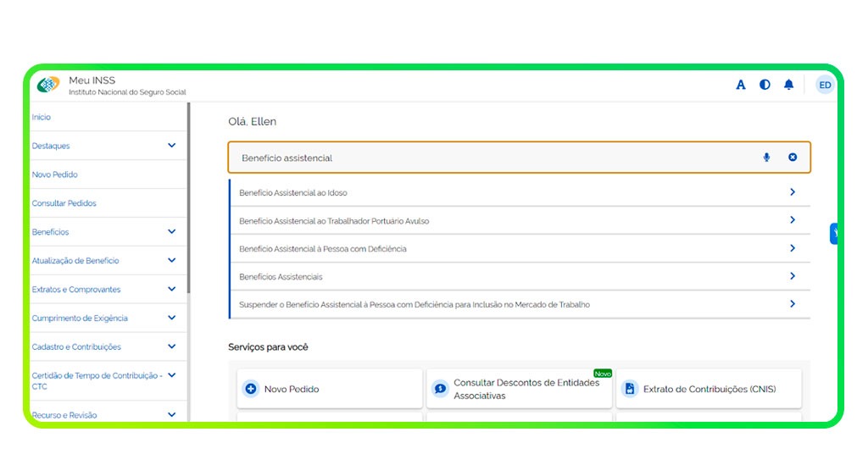Viewport: 868px width, 454px height.
Task: Toggle high contrast mode icon
Action: click(x=765, y=85)
